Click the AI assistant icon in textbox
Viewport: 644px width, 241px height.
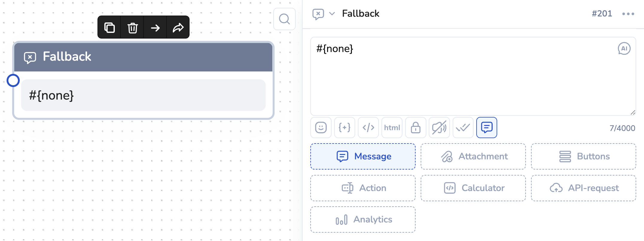[624, 48]
